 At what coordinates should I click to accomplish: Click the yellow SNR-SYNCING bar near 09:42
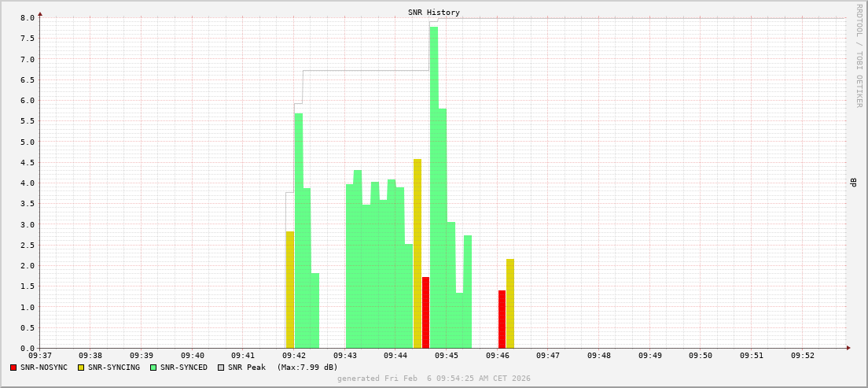(290, 290)
